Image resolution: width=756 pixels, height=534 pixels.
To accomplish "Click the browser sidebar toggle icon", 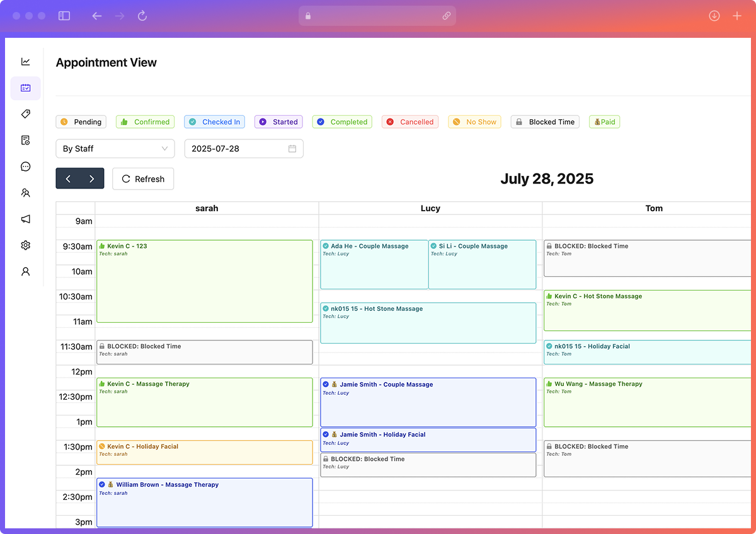I will [64, 16].
